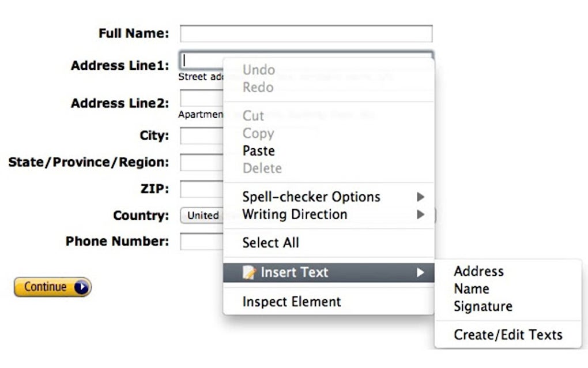The image size is (588, 368).
Task: Click the arrow icon on Continue button
Action: [x=81, y=287]
